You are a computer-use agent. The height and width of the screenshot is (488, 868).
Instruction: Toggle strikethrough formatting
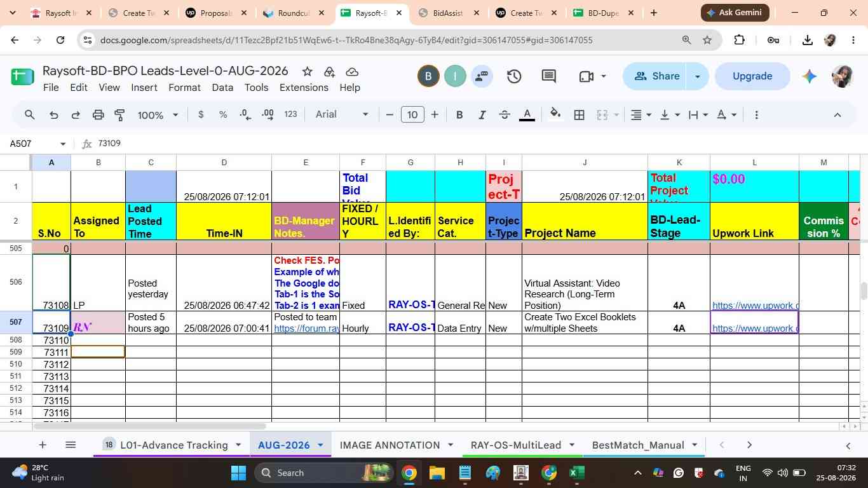[505, 115]
